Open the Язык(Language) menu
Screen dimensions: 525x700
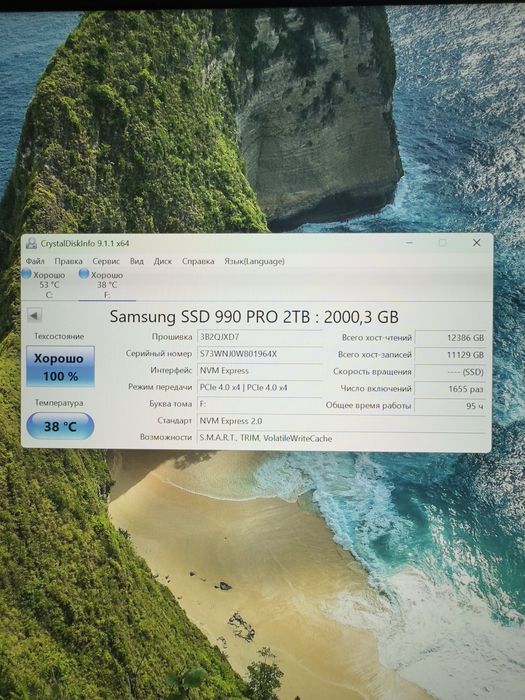point(254,261)
